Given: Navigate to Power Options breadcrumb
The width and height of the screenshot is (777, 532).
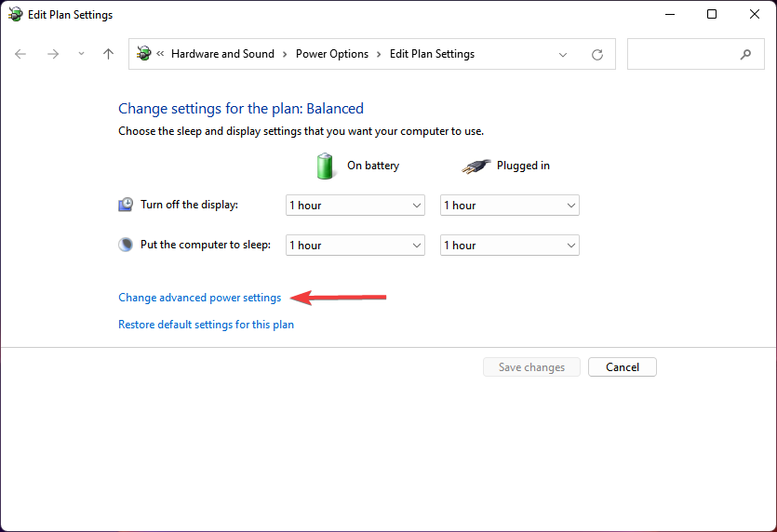Looking at the screenshot, I should coord(332,54).
